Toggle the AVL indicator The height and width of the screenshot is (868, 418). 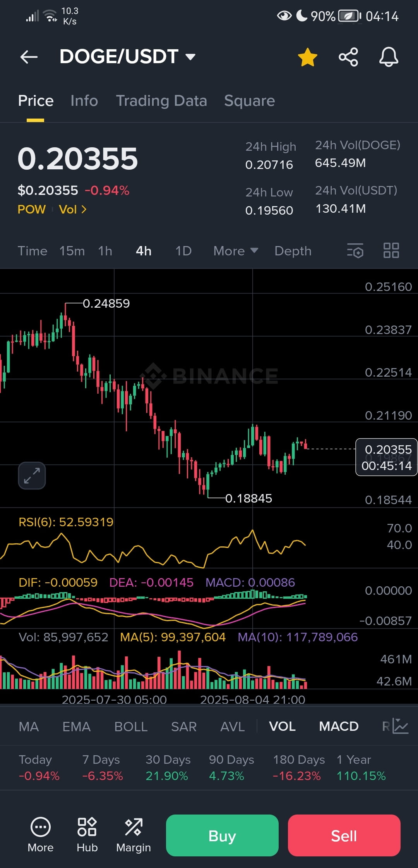point(232,727)
